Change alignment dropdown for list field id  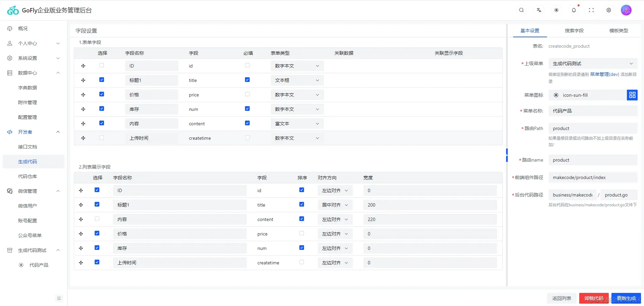[335, 190]
